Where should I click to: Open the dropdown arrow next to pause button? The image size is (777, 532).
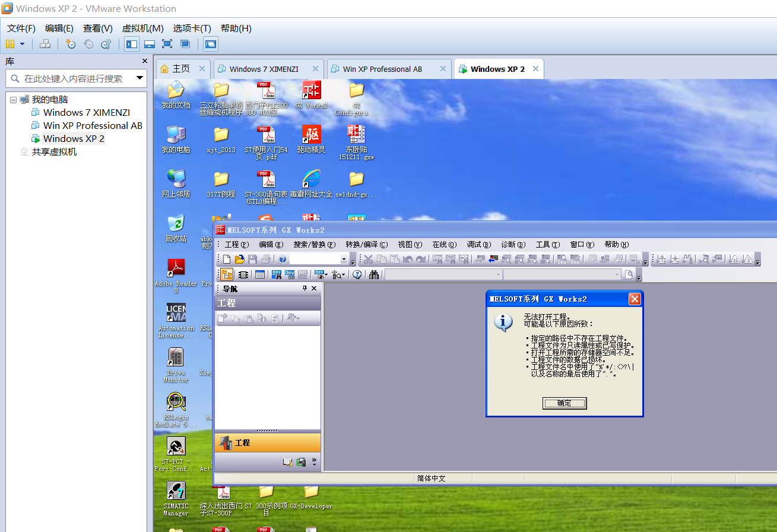pyautogui.click(x=23, y=44)
